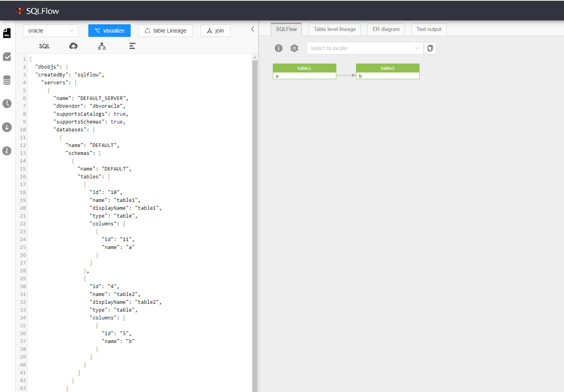Viewport: 564px width, 392px height.
Task: Select the table2 node header
Action: 388,68
